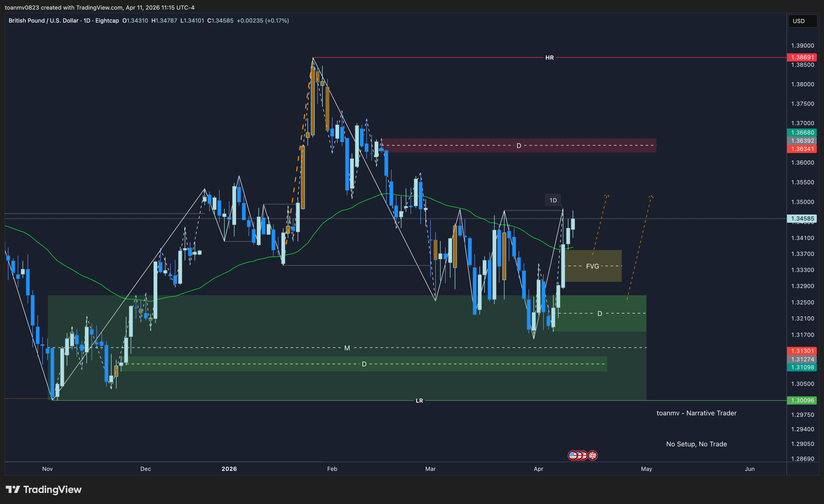Open the USD currency selector
This screenshot has width=824, height=504.
tap(802, 21)
